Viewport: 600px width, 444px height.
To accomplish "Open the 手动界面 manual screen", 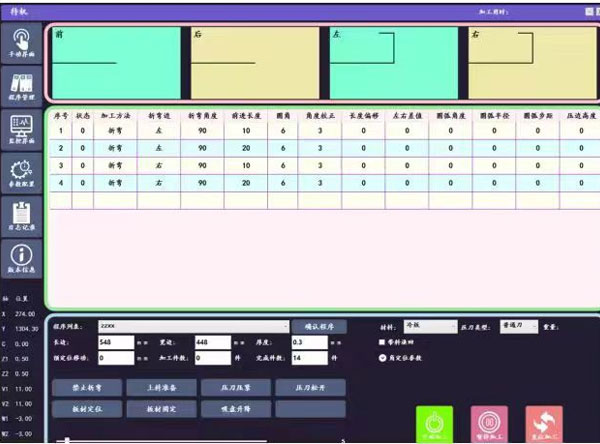I will [x=21, y=44].
